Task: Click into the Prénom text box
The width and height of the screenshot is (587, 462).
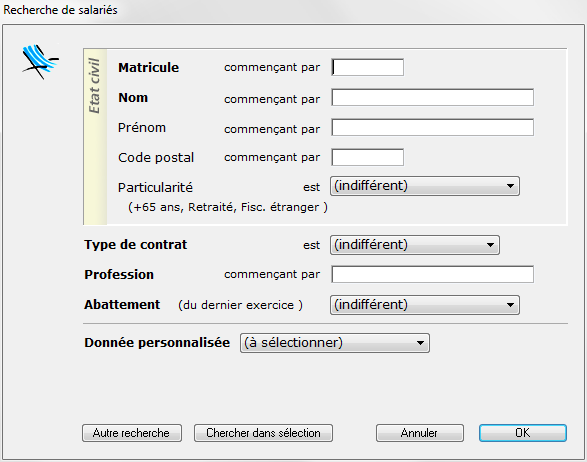Action: pyautogui.click(x=432, y=127)
